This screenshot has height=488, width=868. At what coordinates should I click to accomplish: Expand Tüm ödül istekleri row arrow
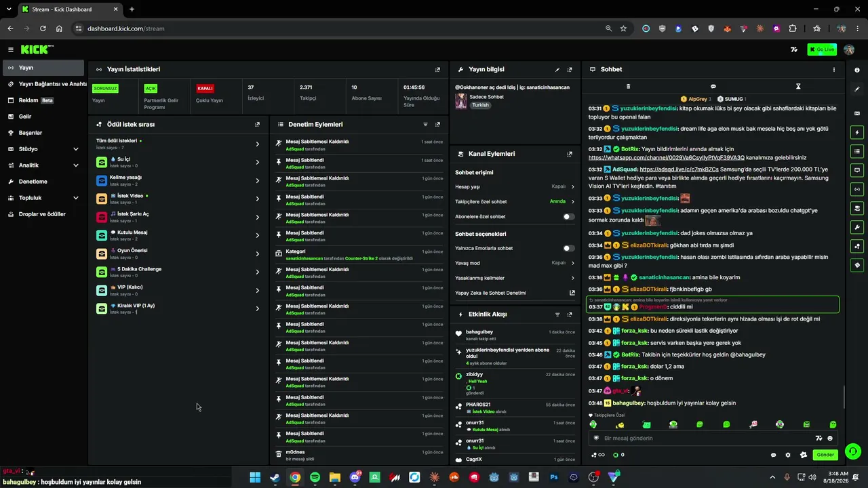coord(257,144)
